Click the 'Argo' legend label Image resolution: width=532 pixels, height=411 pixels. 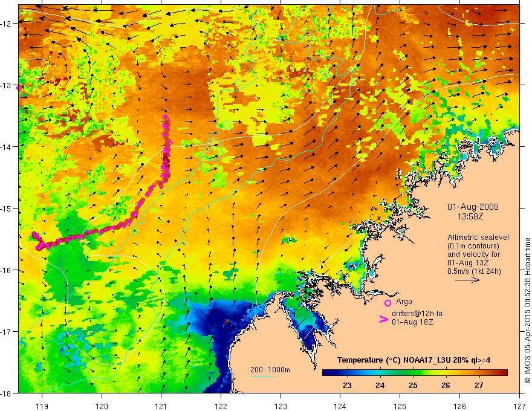tap(404, 302)
